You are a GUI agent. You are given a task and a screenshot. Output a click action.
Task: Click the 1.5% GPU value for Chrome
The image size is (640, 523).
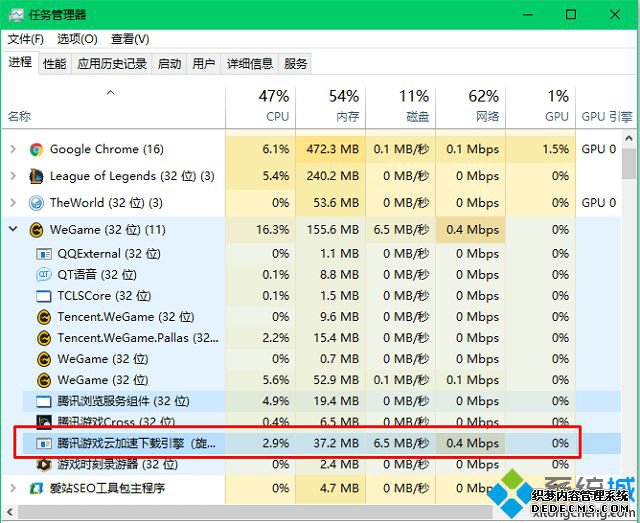(556, 149)
